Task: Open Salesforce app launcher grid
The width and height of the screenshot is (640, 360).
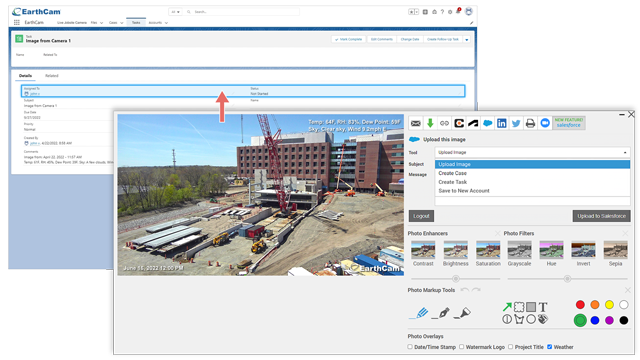Action: coord(17,23)
